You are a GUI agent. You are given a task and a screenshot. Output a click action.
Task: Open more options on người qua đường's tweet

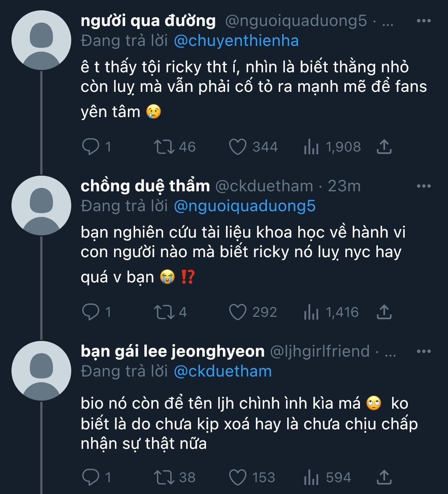point(423,21)
